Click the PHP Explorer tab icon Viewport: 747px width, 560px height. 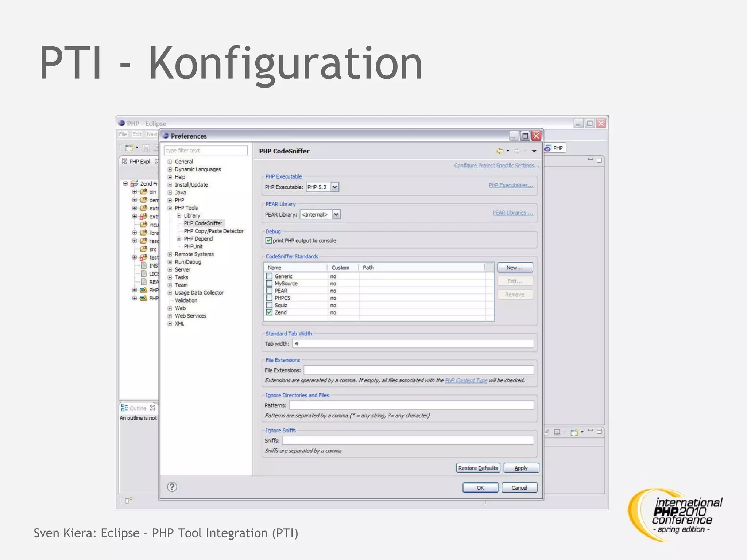(x=124, y=161)
